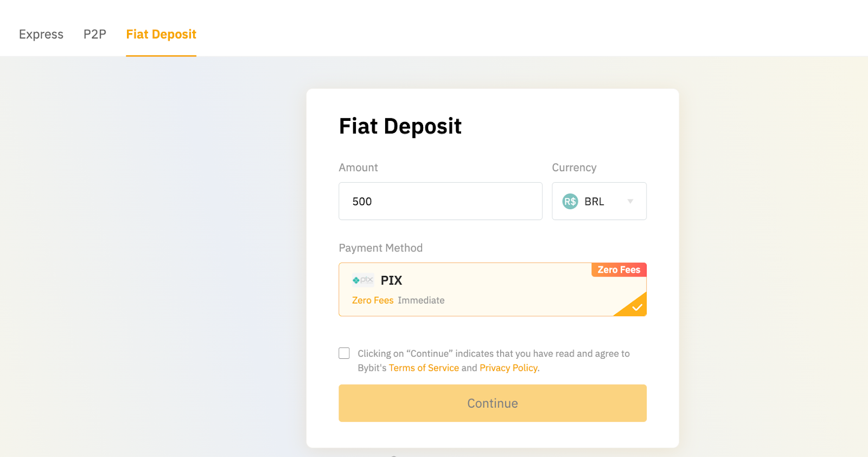Tick the Terms agreement checkbox
The width and height of the screenshot is (868, 457).
[344, 353]
